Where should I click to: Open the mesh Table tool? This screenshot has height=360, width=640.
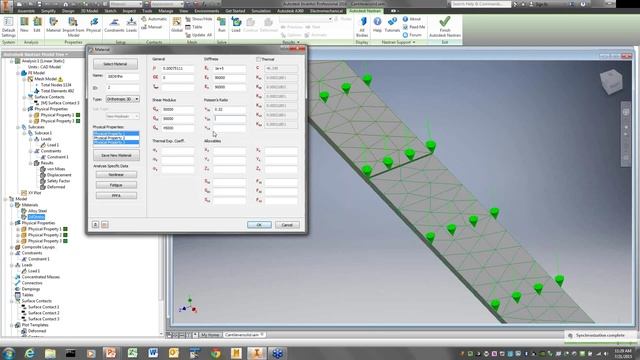194,27
